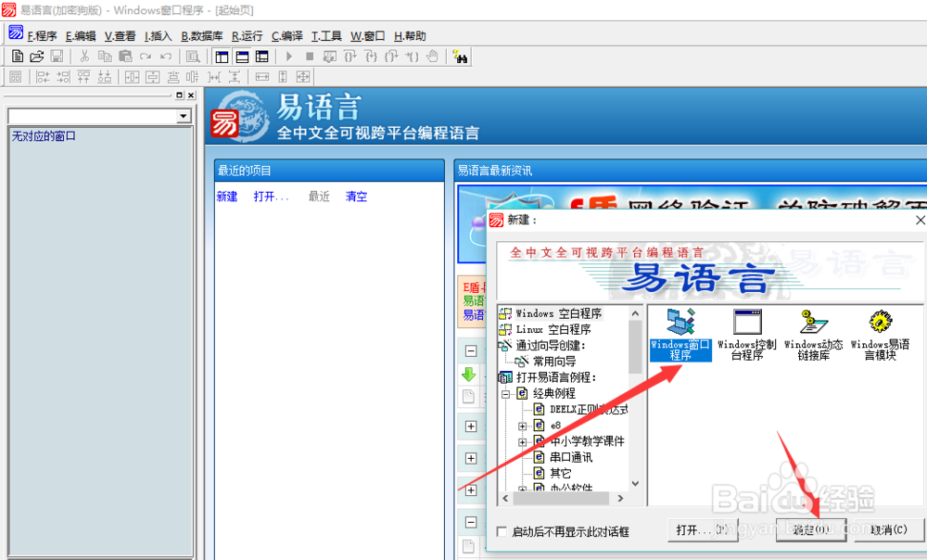The image size is (927, 560).
Task: Open the V.查看 menu
Action: tap(120, 36)
